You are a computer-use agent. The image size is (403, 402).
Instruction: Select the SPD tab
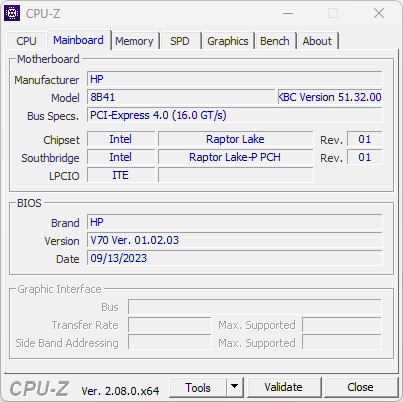(180, 41)
